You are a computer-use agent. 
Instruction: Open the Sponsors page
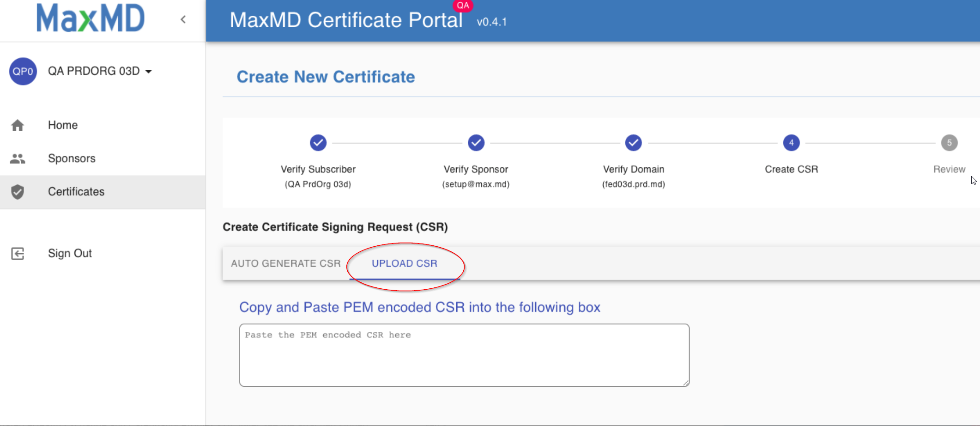coord(72,158)
